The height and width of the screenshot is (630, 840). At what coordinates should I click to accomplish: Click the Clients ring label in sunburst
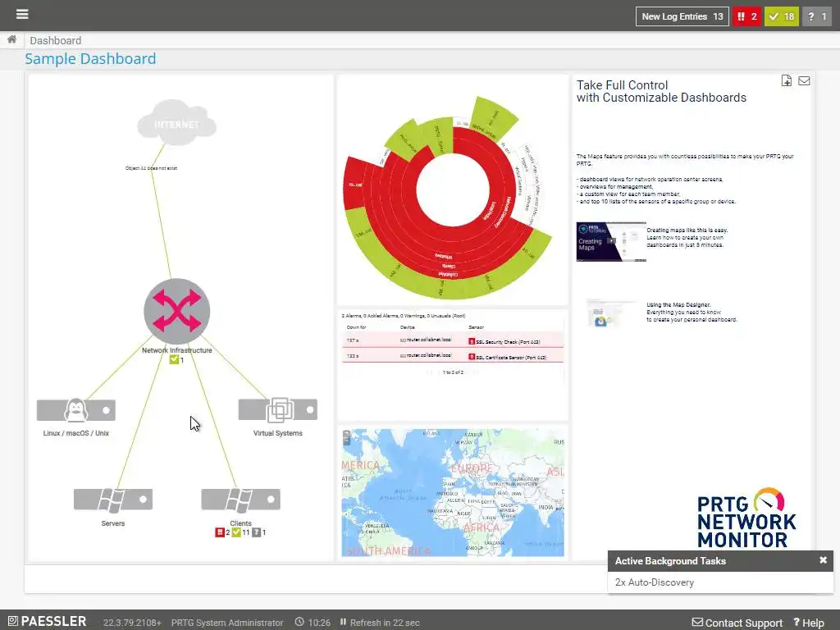449,266
